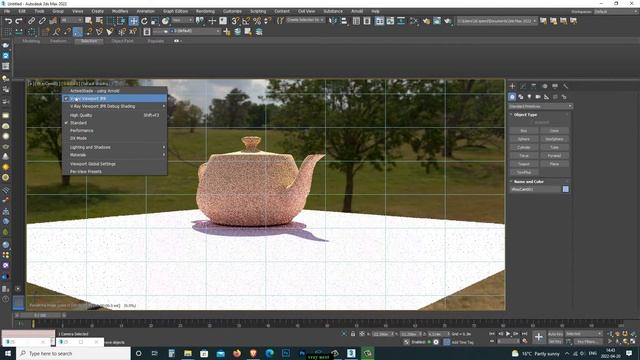Select the Lights category icon
This screenshot has width=640, height=360.
coord(529,97)
